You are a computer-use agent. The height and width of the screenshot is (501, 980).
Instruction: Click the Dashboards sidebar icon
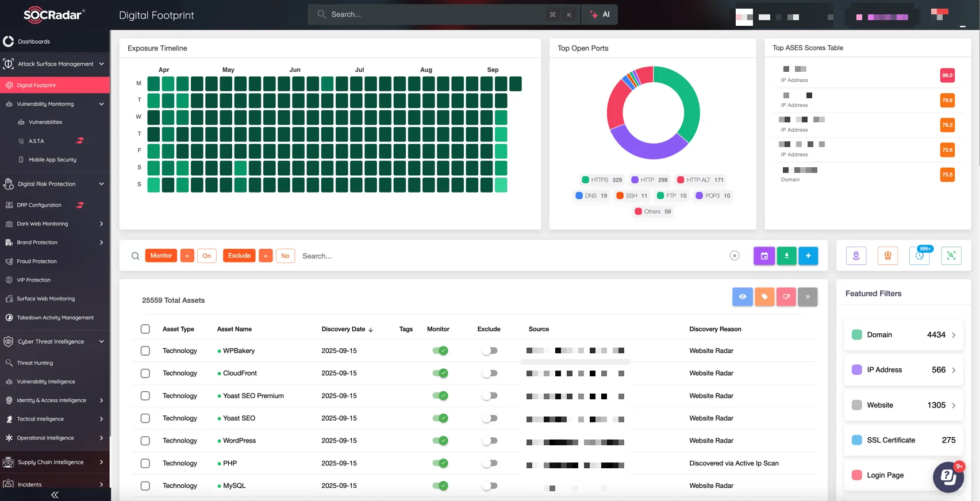[9, 41]
